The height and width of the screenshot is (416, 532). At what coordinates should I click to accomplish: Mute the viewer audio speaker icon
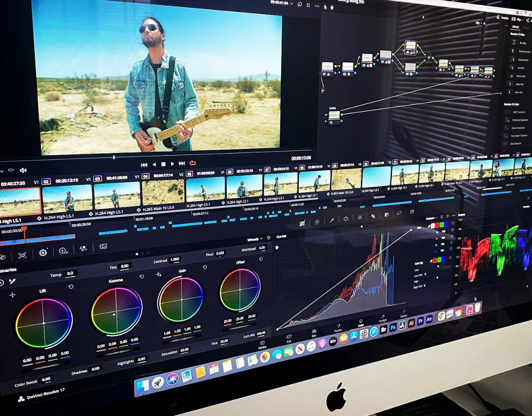23,170
